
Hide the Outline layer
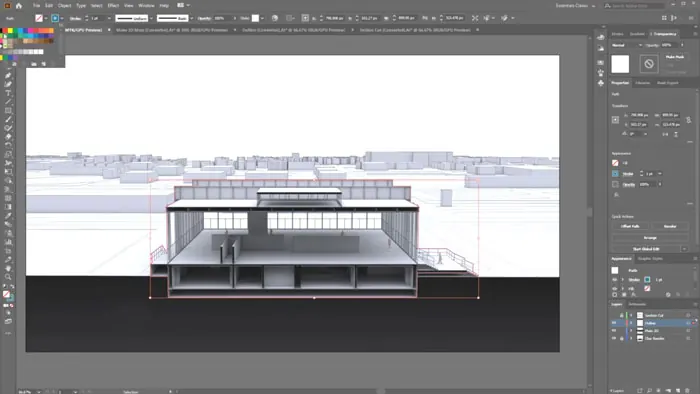(614, 323)
